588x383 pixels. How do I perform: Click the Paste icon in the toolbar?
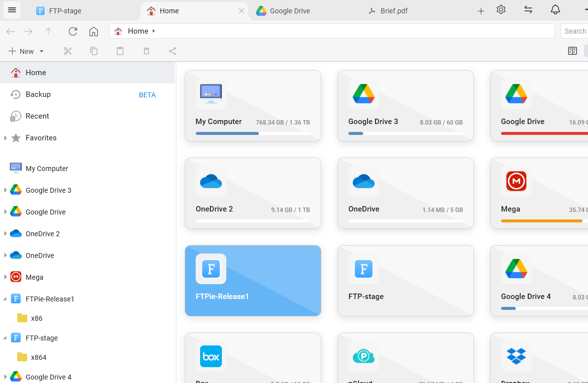(120, 51)
